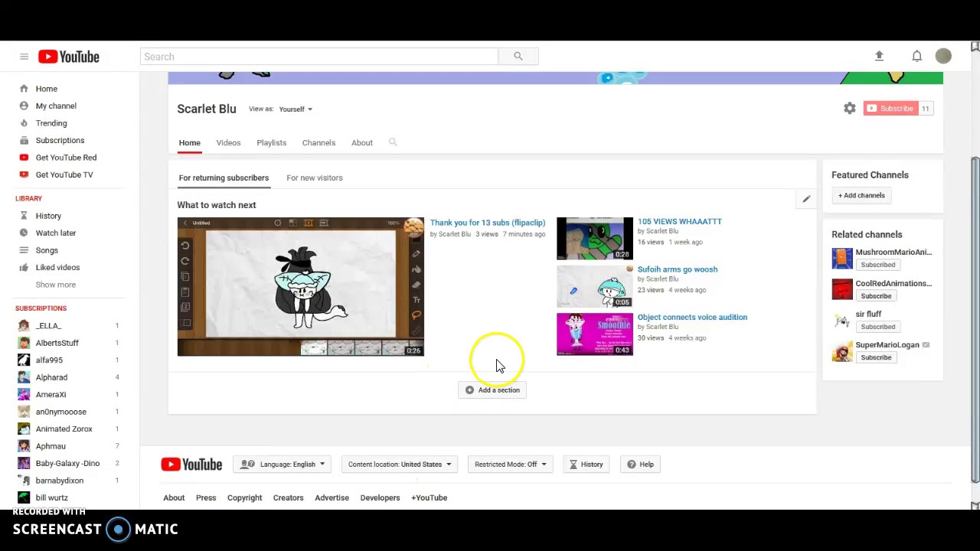Screen dimensions: 980x551
Task: Open the upload video icon
Action: pos(879,56)
